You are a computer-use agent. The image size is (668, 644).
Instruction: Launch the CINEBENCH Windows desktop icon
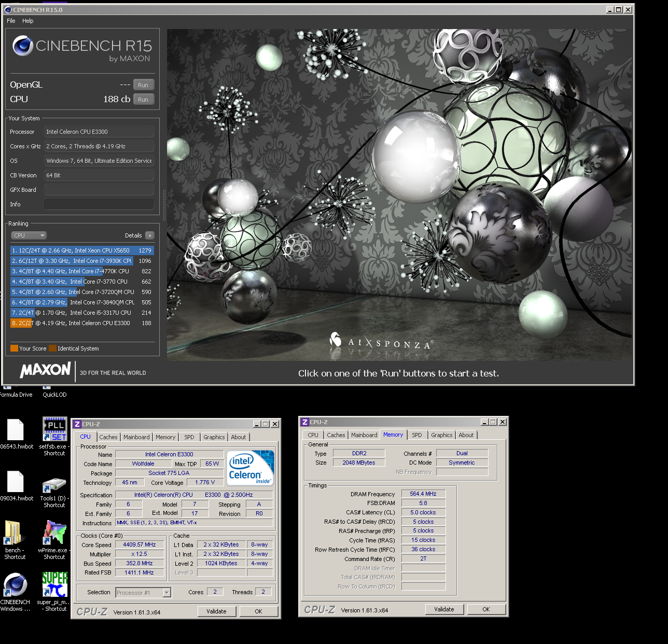pos(15,585)
